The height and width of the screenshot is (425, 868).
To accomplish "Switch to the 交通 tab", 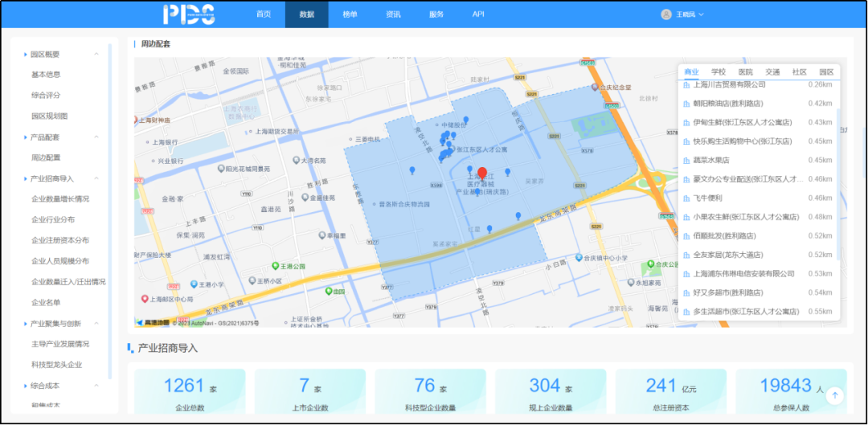I will point(772,72).
